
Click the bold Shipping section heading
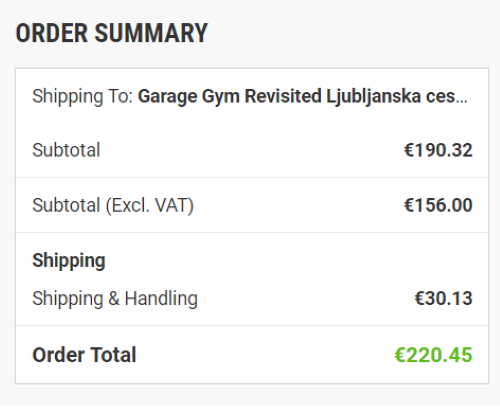69,261
